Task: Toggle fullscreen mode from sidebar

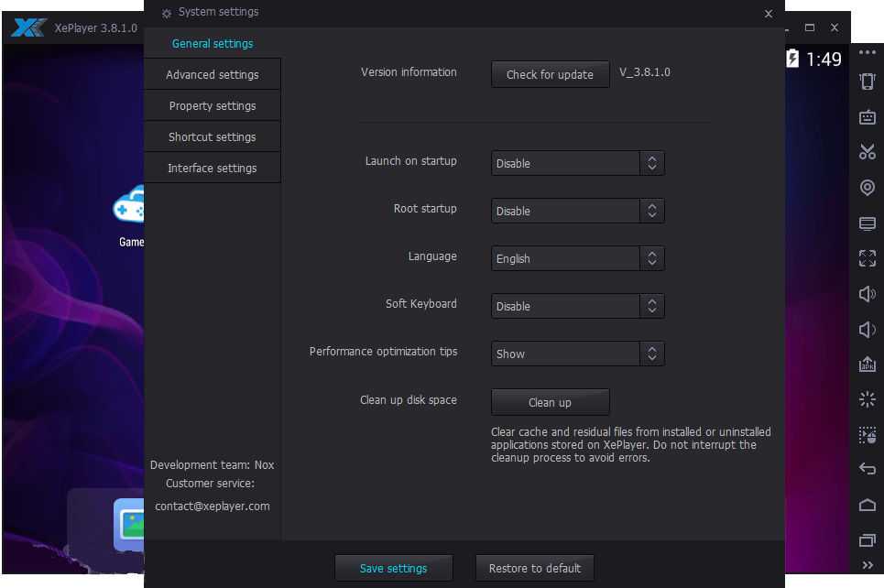Action: (x=867, y=258)
